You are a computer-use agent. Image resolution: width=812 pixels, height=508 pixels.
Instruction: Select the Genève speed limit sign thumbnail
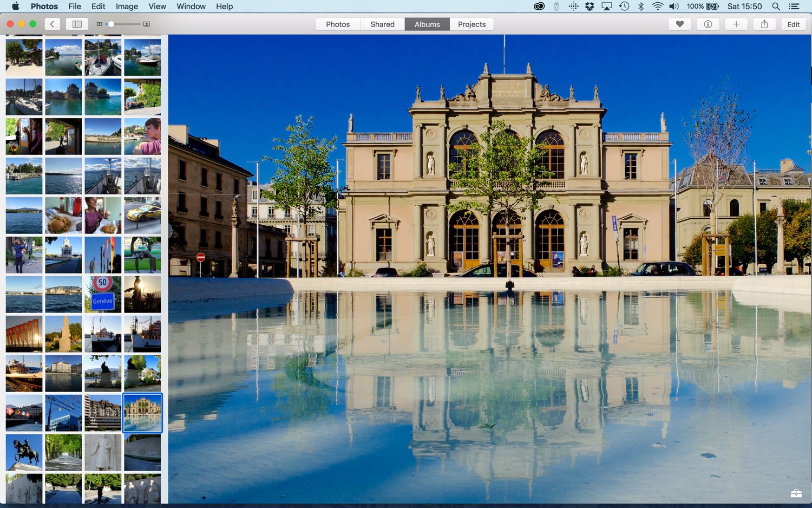103,294
